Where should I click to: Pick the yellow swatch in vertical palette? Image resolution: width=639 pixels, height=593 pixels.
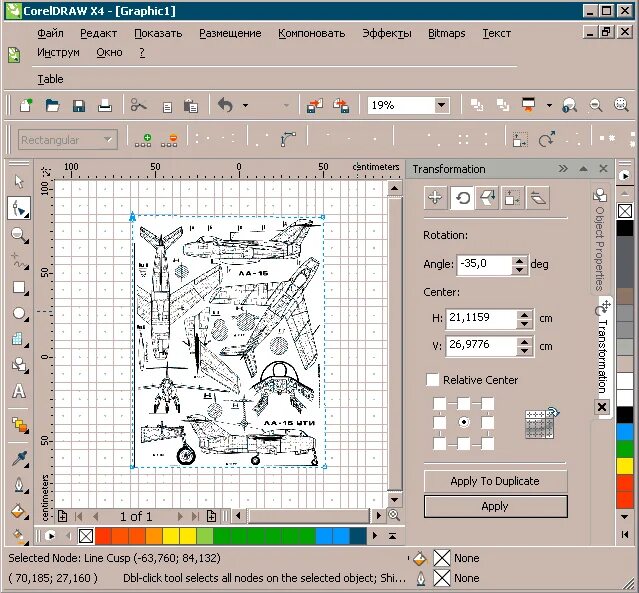[624, 465]
